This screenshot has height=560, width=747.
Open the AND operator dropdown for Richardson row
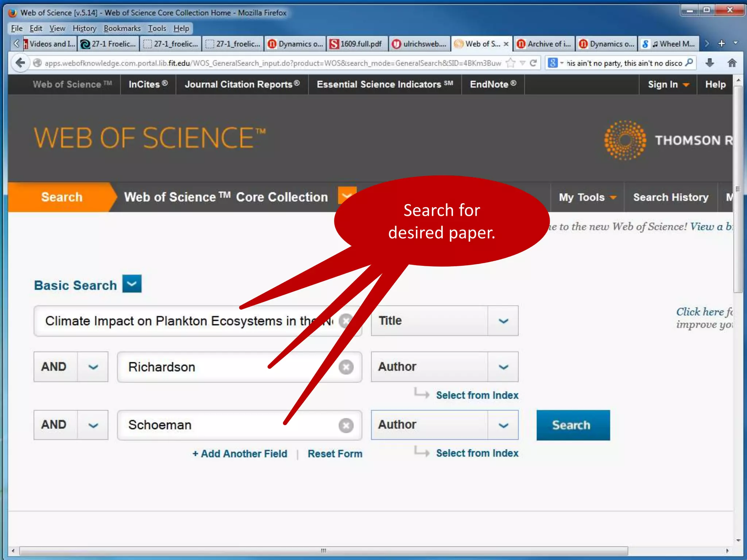(x=93, y=367)
